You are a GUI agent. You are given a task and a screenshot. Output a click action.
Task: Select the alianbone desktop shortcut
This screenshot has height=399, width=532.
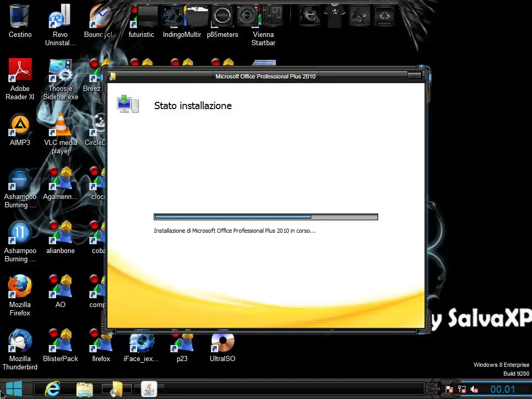click(x=60, y=237)
